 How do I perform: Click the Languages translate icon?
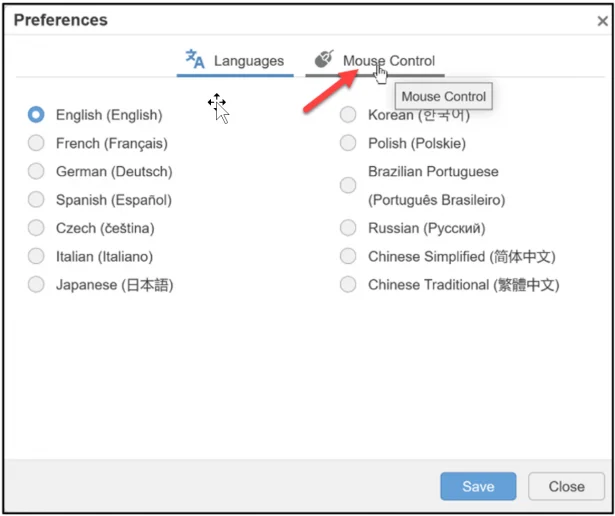(195, 60)
